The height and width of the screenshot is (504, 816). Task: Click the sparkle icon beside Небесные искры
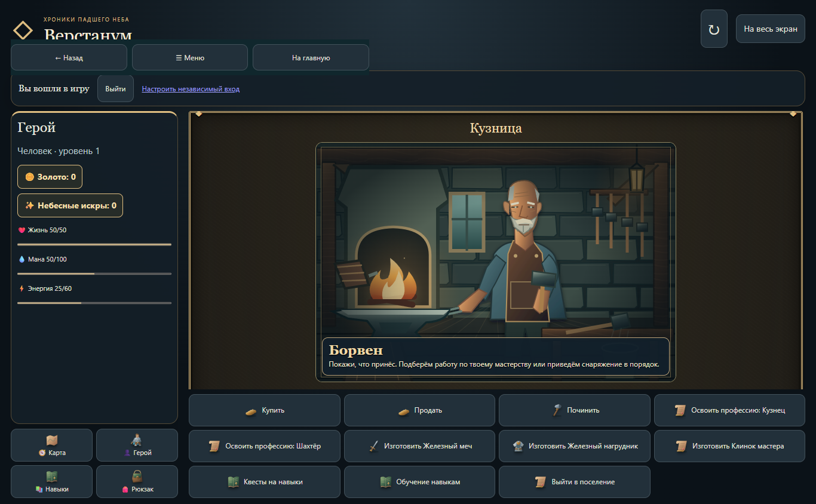coord(29,205)
